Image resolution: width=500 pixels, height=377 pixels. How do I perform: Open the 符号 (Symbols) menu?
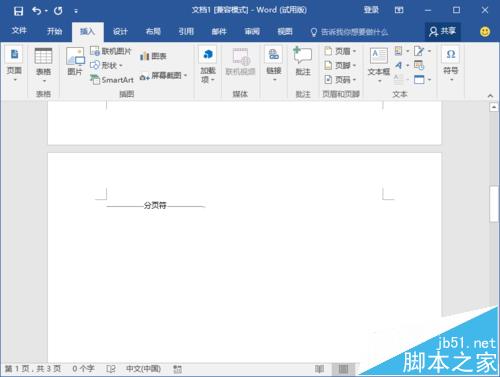451,64
